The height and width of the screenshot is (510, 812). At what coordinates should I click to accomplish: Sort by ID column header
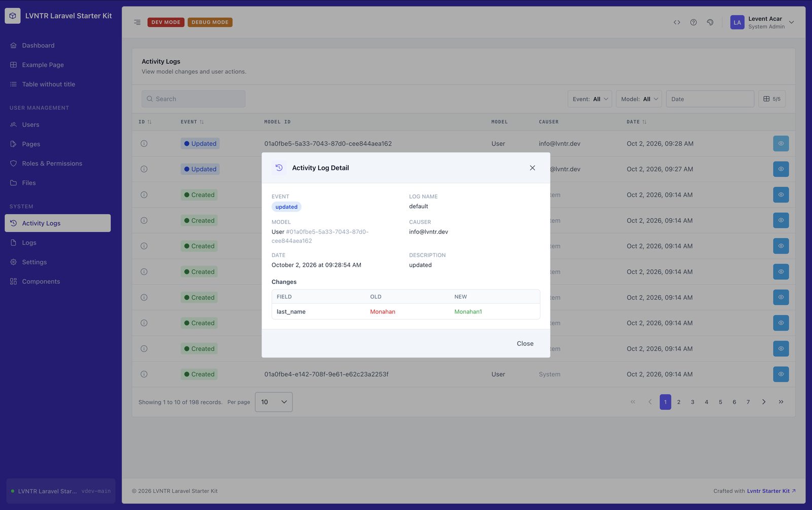point(145,122)
